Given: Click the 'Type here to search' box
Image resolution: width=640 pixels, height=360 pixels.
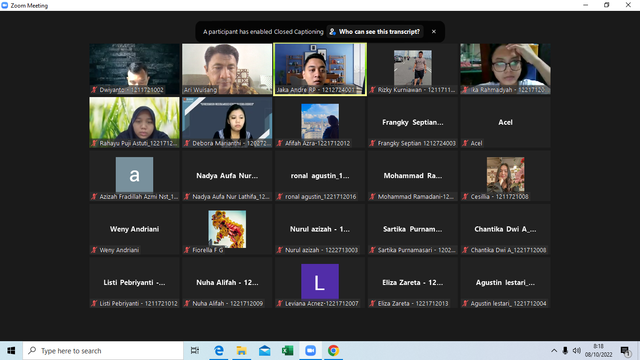Looking at the screenshot, I should coord(103,351).
